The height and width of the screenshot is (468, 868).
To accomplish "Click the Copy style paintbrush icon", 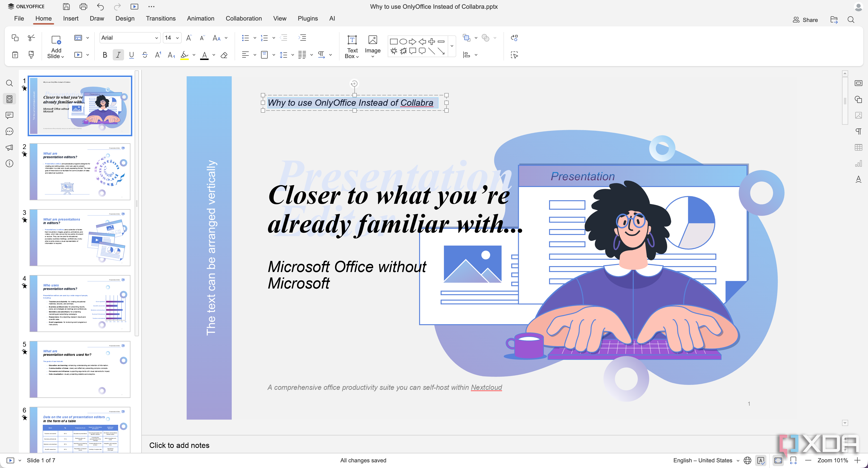I will 31,55.
